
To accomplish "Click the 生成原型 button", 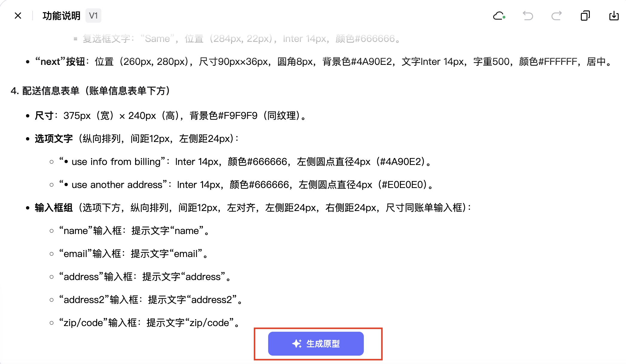I will [316, 344].
